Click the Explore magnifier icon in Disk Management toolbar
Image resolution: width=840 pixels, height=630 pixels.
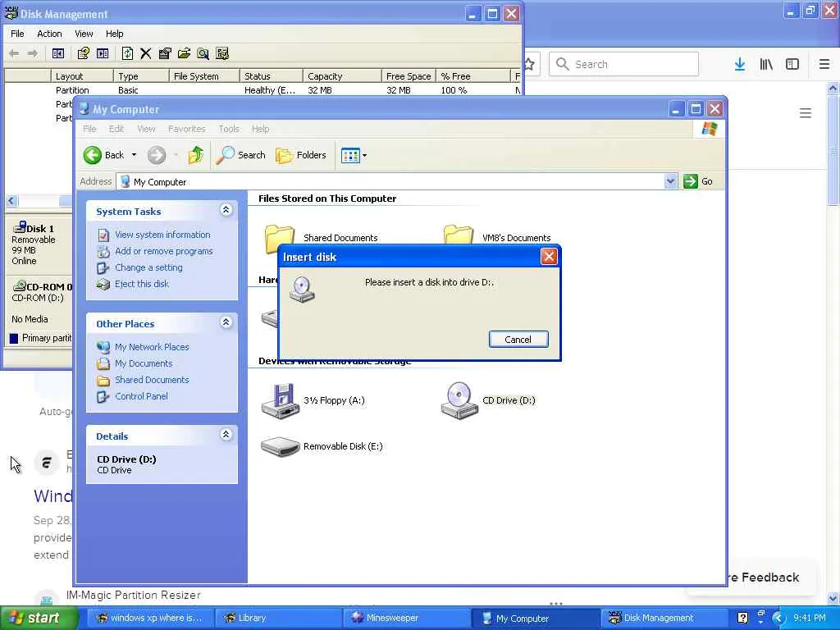point(203,53)
